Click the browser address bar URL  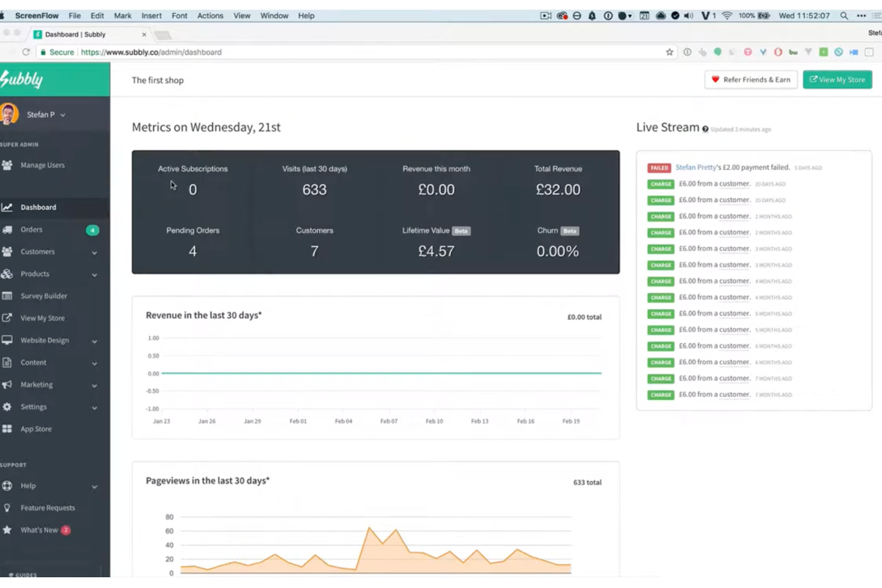pos(151,52)
